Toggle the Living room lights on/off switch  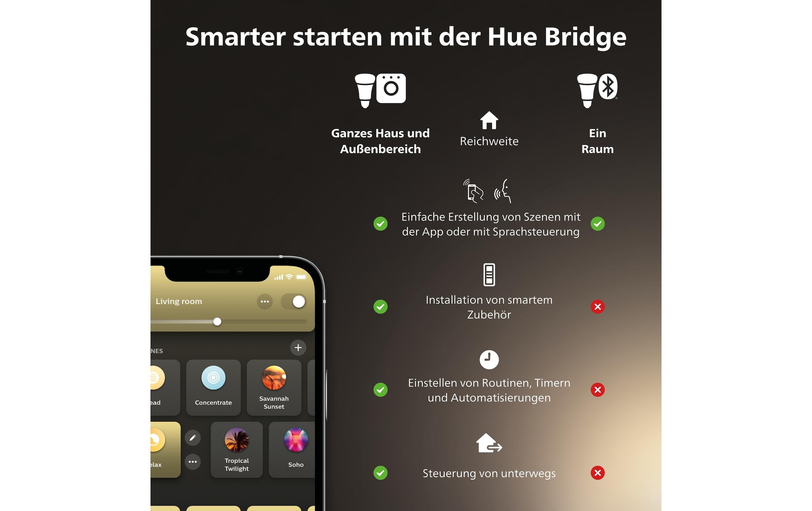299,301
